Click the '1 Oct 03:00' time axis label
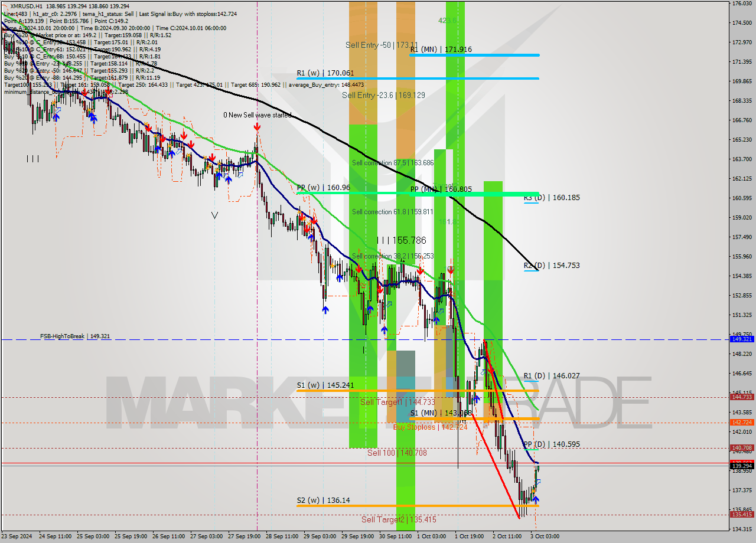 pyautogui.click(x=431, y=537)
